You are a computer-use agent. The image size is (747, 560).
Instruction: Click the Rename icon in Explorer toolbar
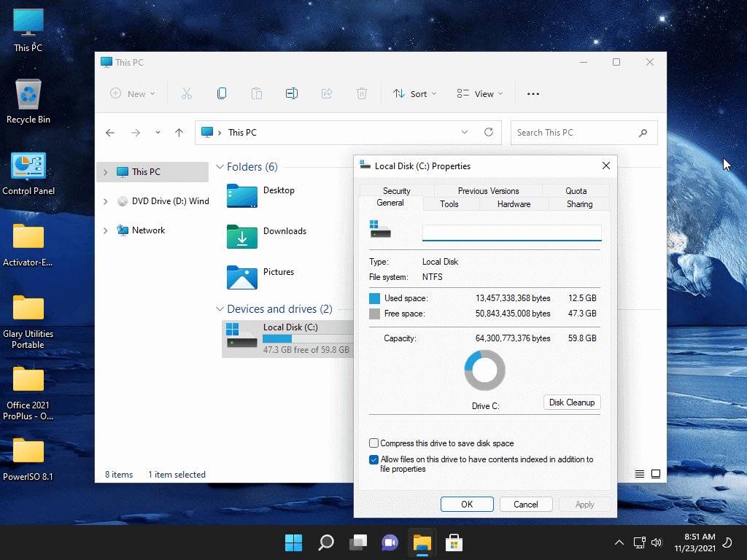(x=291, y=93)
